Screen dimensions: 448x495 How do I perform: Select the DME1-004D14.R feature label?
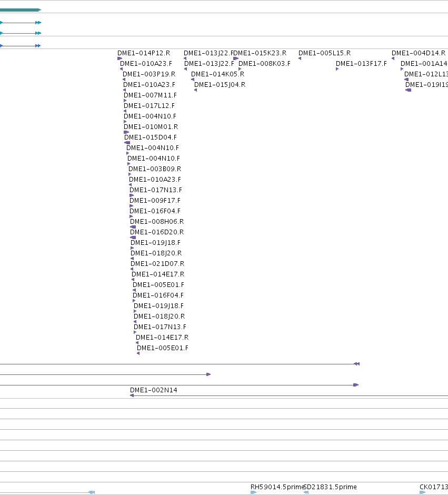click(419, 53)
